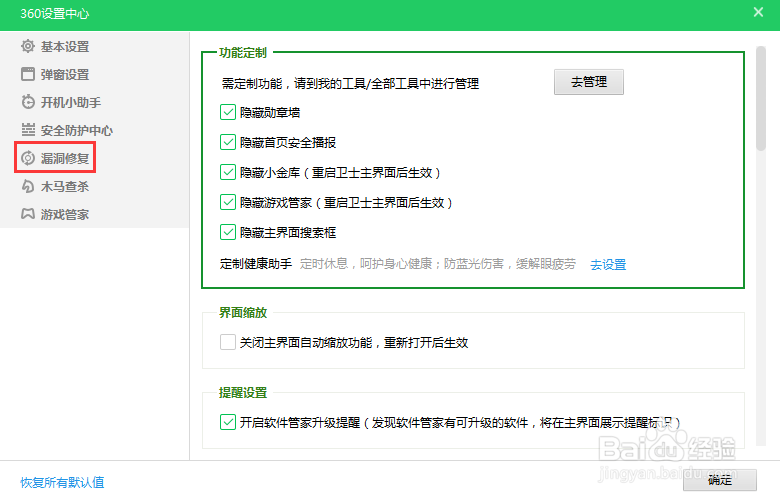Click the window icon beside 弹窗设置
Screen dimensions: 780x500
point(28,74)
